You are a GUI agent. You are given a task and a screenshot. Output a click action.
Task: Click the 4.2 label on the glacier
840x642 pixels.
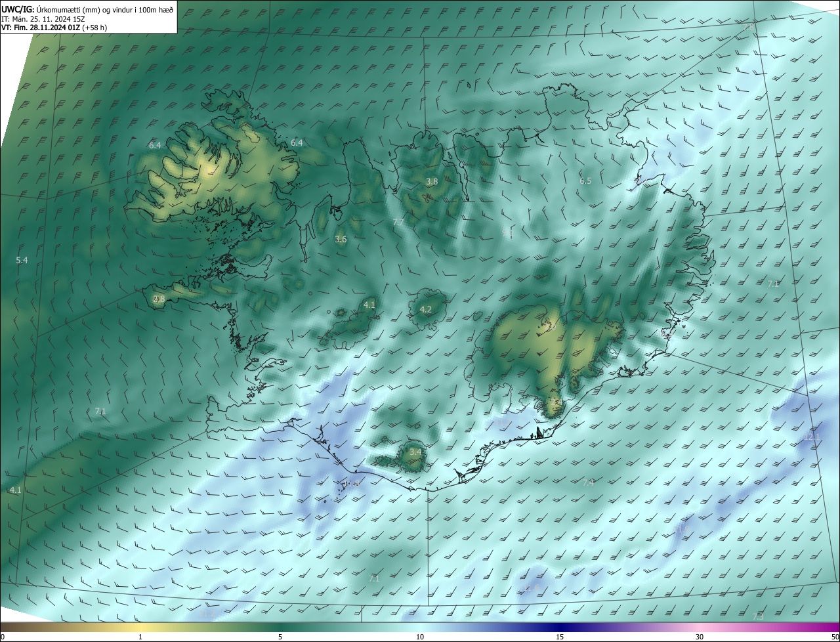click(x=425, y=310)
